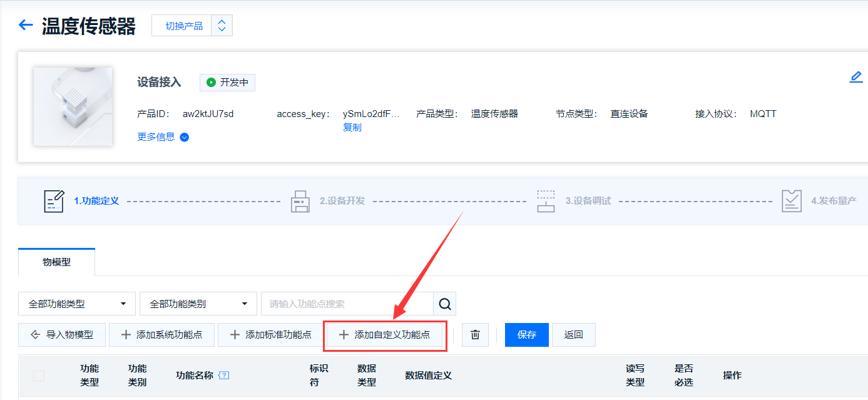
Task: Click the 1.功能定义 step icon
Action: pos(54,200)
